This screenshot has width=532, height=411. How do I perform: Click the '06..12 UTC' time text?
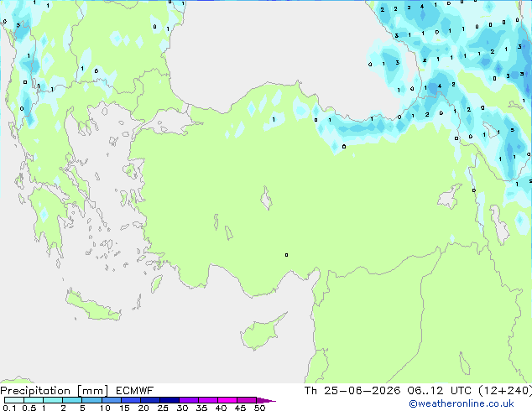(x=440, y=391)
